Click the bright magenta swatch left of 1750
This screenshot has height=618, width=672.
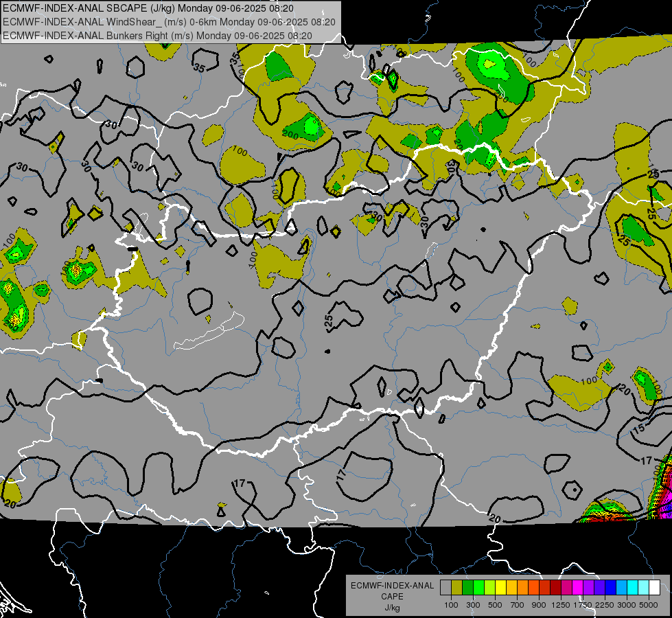(x=578, y=587)
